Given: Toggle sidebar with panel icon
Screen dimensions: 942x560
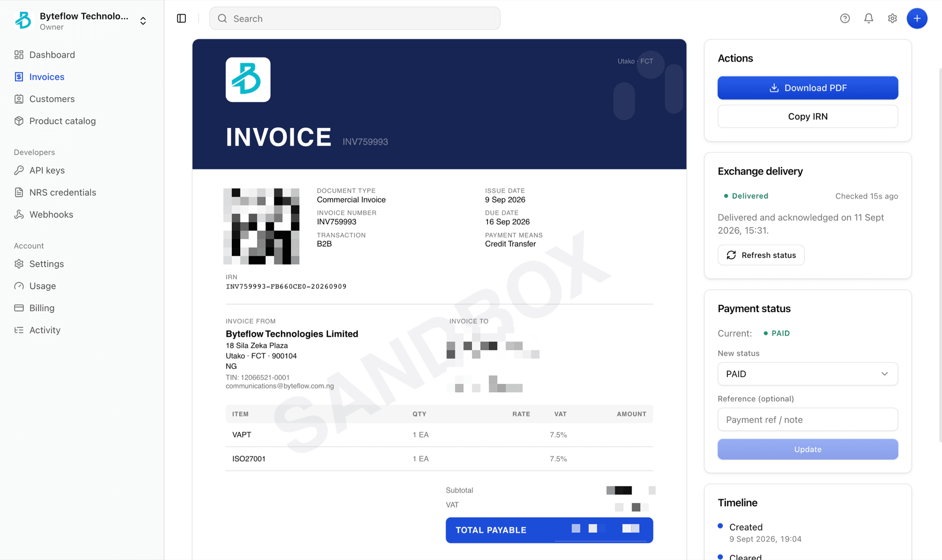Looking at the screenshot, I should pos(182,18).
